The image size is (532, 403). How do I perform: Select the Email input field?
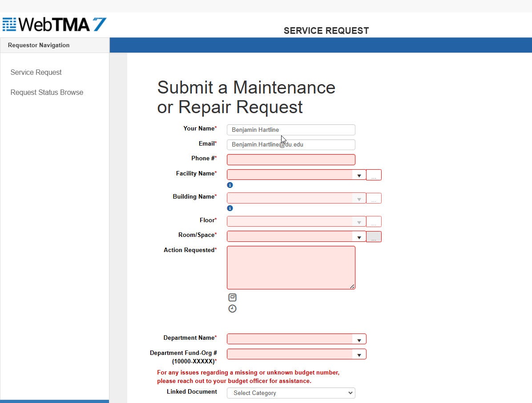pos(291,145)
